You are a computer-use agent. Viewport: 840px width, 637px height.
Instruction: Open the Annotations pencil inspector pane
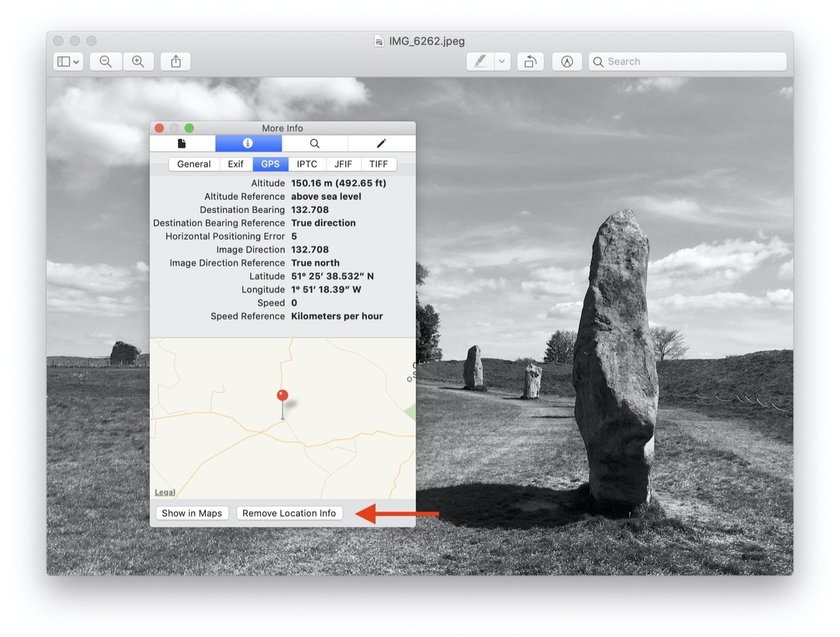coord(381,143)
